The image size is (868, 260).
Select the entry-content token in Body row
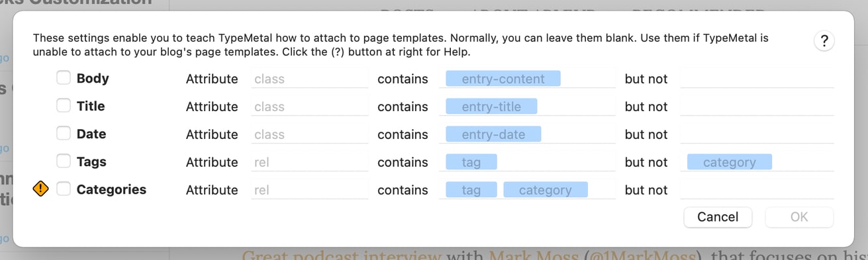point(503,79)
